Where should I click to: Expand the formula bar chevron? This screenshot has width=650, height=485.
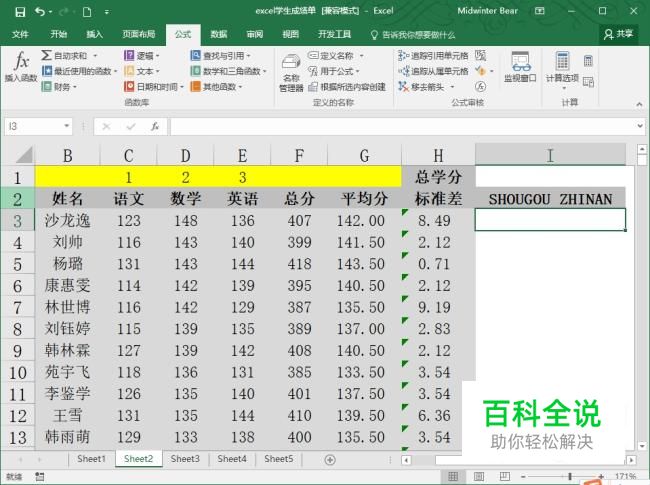pos(640,126)
